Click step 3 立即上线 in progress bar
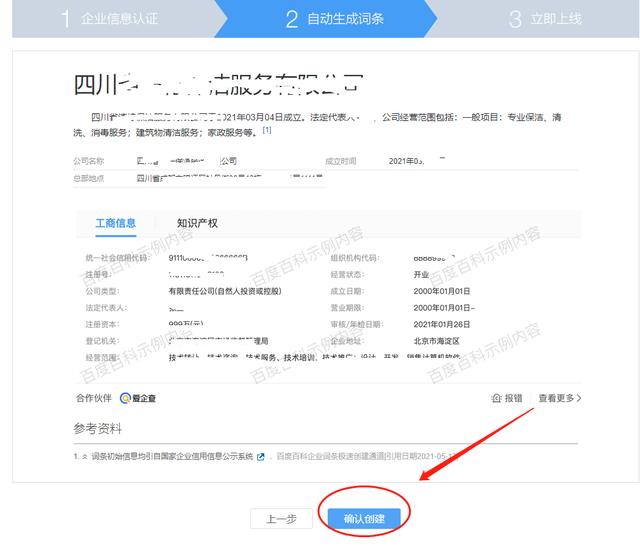 [x=545, y=18]
